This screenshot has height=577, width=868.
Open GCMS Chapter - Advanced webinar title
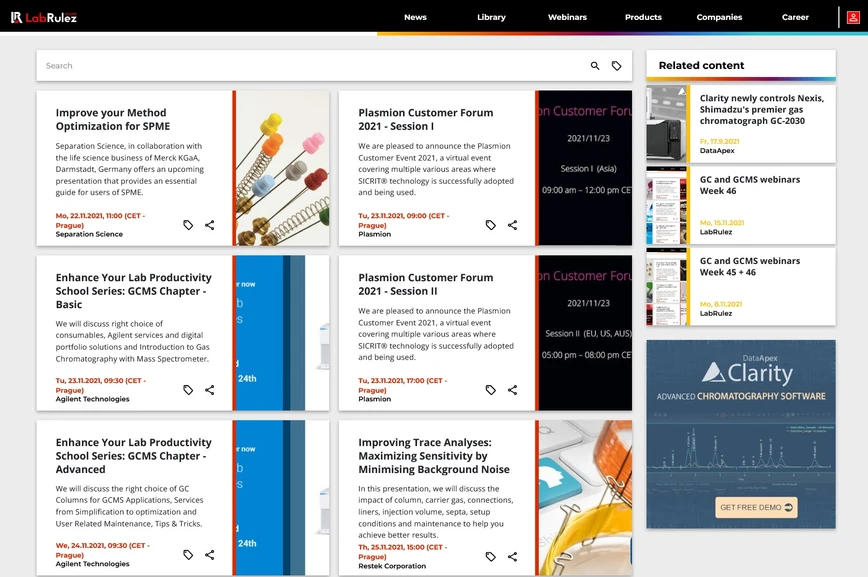133,456
